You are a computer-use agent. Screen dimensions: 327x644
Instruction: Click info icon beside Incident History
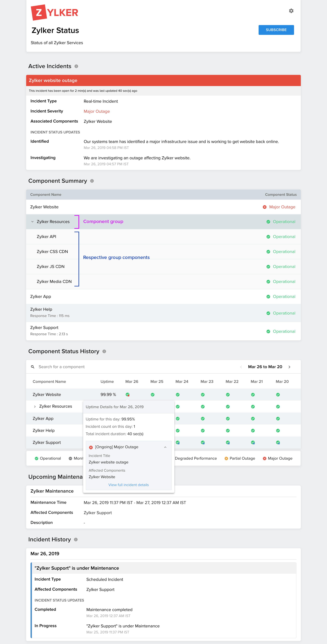coord(76,539)
